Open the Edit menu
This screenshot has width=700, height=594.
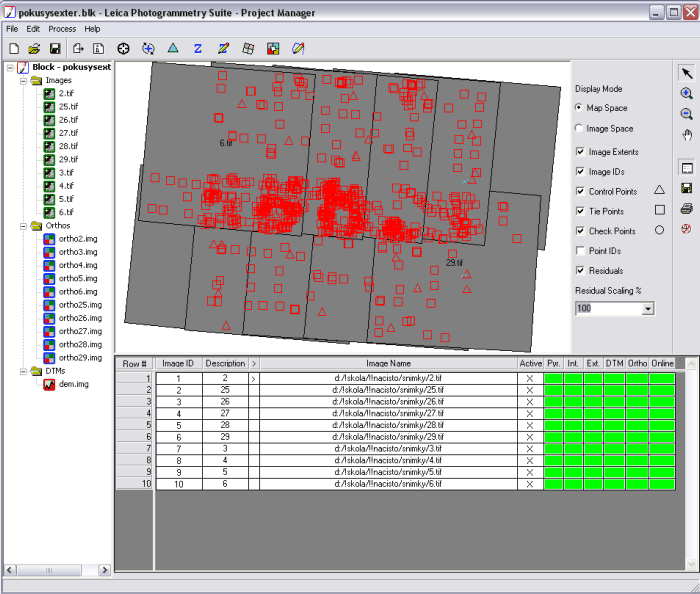click(33, 29)
